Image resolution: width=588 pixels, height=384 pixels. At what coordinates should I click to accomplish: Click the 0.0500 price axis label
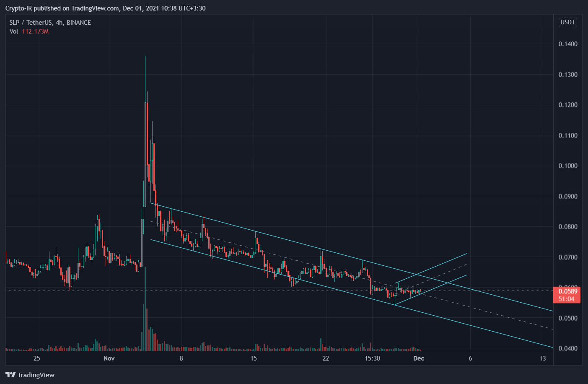568,318
